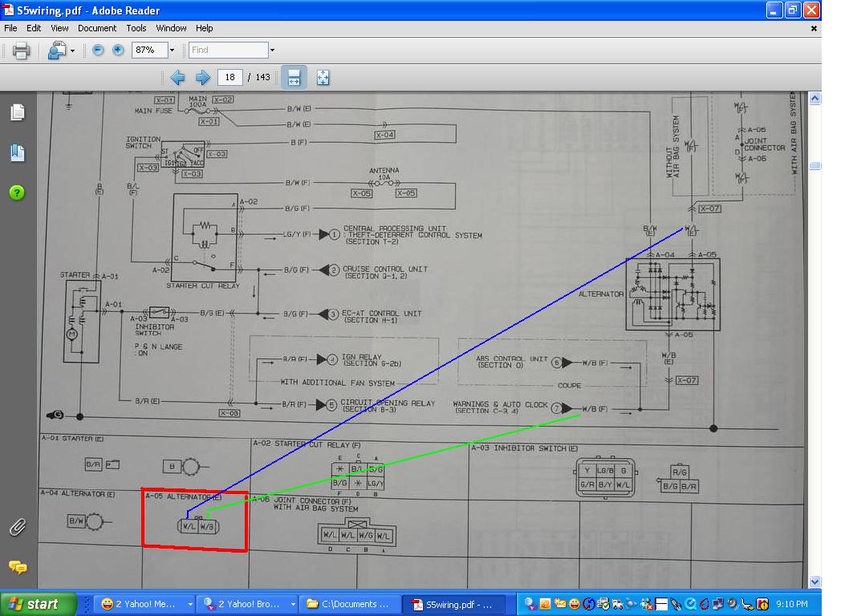Go to next page arrow
Image resolution: width=857 pixels, height=616 pixels.
pos(203,78)
